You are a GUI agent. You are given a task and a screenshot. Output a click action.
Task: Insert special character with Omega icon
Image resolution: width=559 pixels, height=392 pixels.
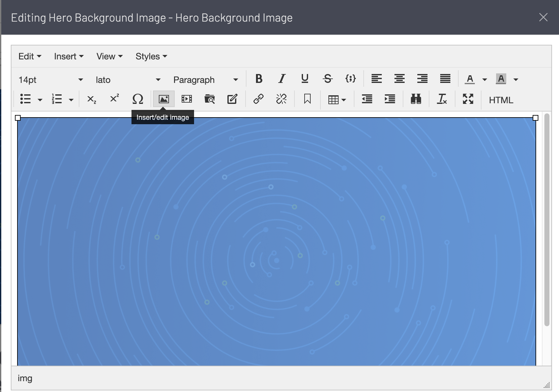coord(138,99)
